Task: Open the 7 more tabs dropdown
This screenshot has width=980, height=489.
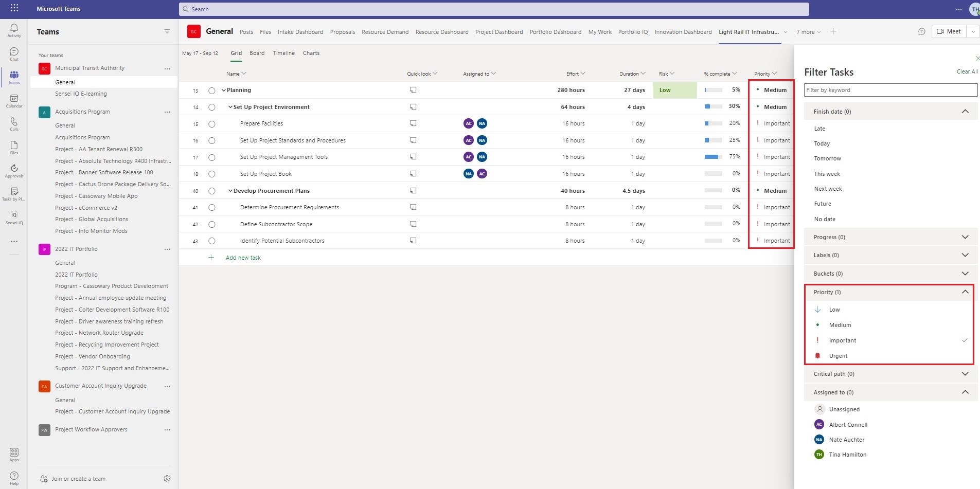Action: tap(808, 32)
